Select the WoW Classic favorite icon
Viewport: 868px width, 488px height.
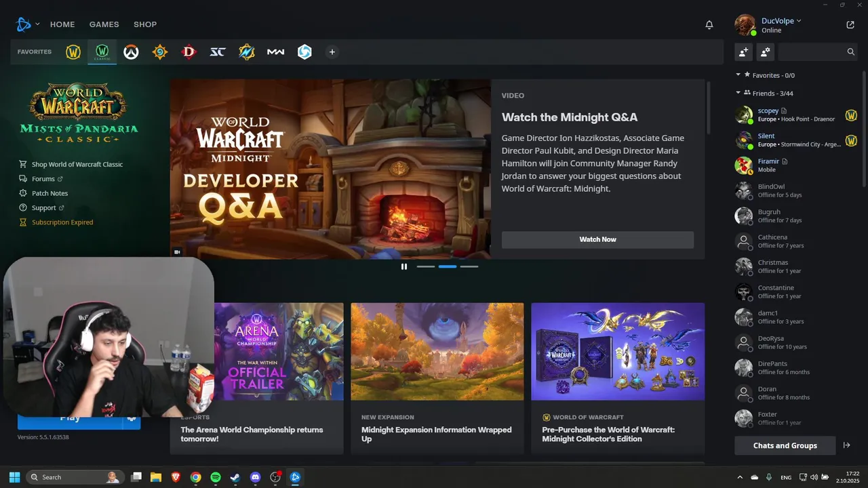[102, 52]
